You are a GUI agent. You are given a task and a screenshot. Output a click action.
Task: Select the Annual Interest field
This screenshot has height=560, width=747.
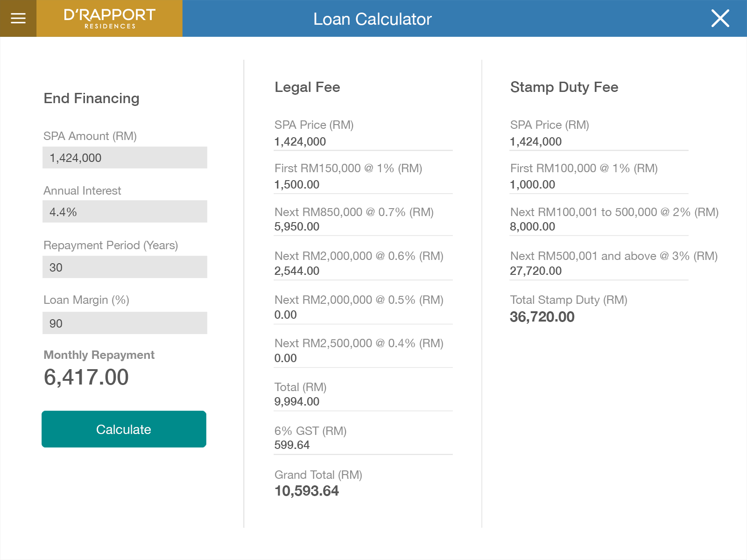coord(125,212)
